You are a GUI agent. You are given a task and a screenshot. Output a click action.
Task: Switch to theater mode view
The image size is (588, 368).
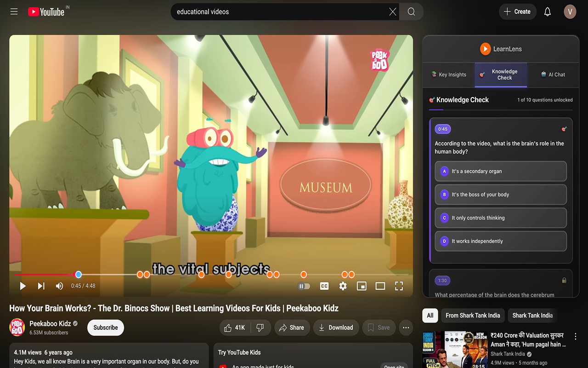(380, 286)
